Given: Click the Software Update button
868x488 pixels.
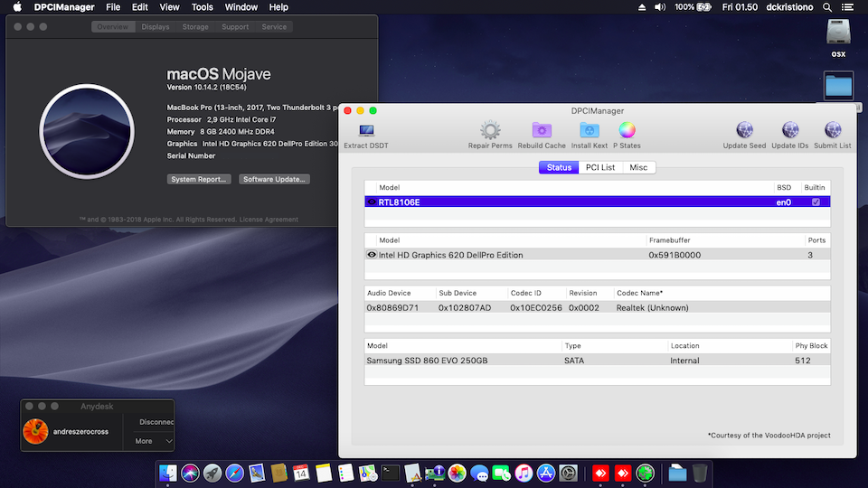Looking at the screenshot, I should click(x=275, y=179).
